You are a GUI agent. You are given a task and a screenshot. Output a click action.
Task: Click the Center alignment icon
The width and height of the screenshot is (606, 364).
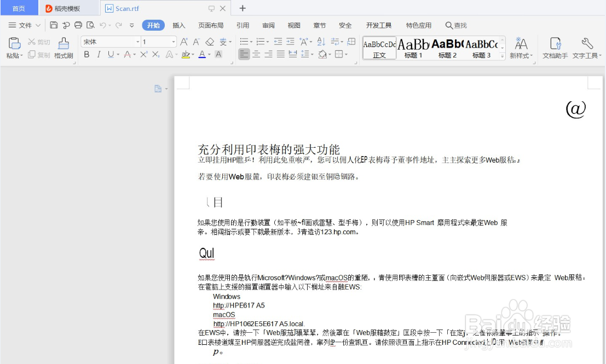(x=256, y=55)
